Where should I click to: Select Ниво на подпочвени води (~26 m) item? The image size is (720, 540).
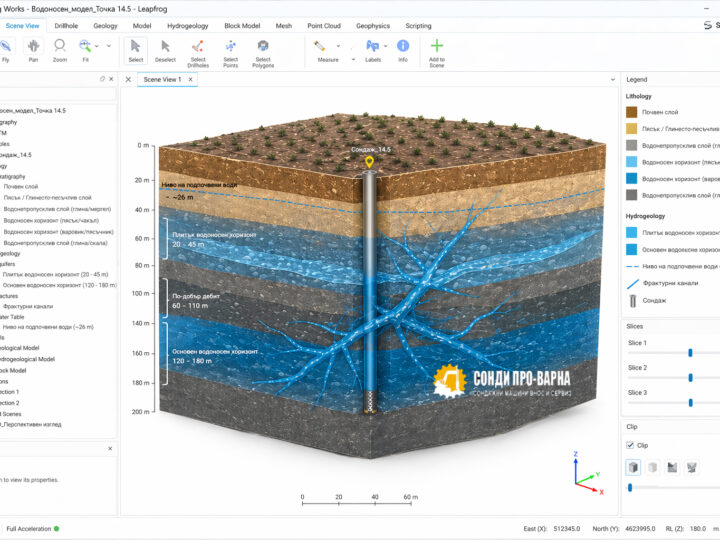[x=48, y=327]
